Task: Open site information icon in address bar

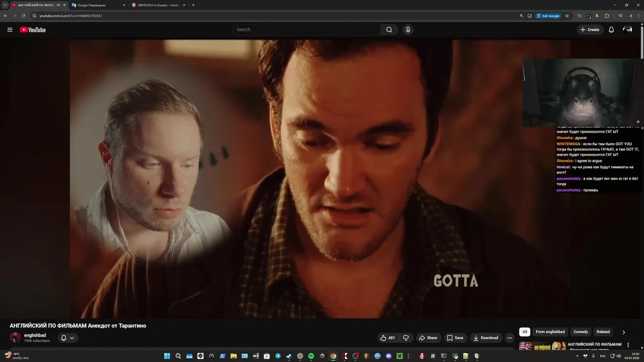Action: 34,16
